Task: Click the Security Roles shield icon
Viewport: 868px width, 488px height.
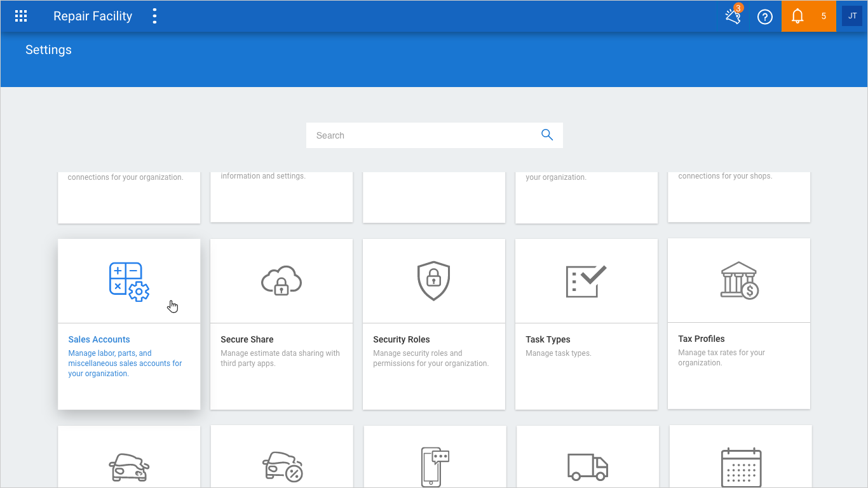Action: tap(433, 281)
